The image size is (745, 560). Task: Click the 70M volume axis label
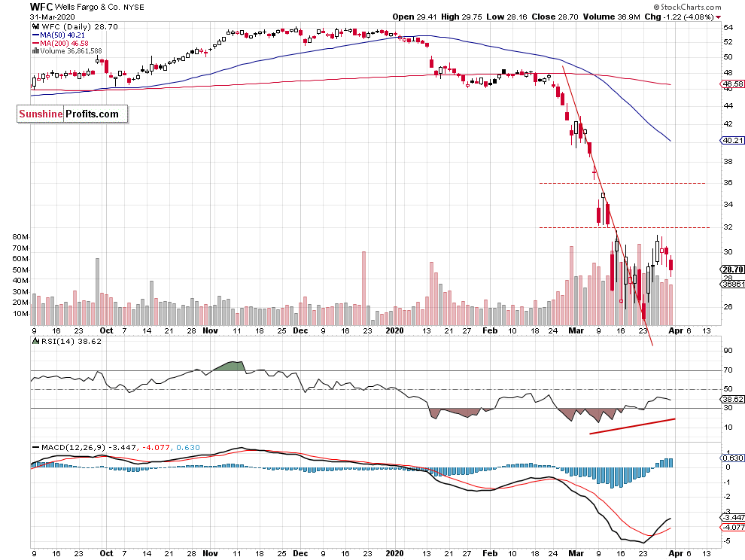20,248
